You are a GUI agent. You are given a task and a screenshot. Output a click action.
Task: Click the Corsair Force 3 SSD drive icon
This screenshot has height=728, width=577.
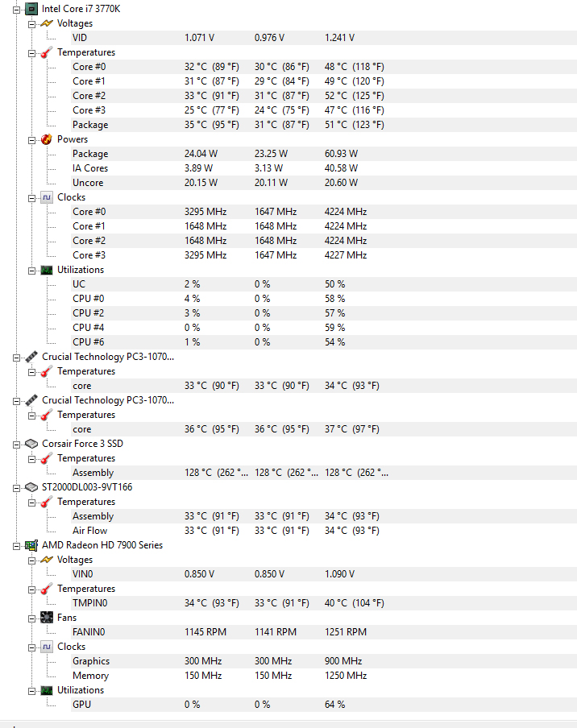click(x=31, y=444)
